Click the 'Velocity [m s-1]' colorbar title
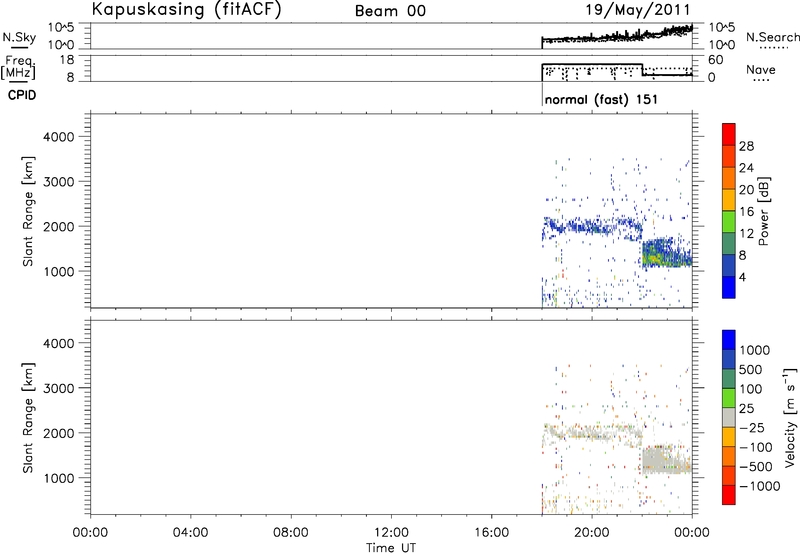This screenshot has height=554, width=800. pyautogui.click(x=789, y=417)
